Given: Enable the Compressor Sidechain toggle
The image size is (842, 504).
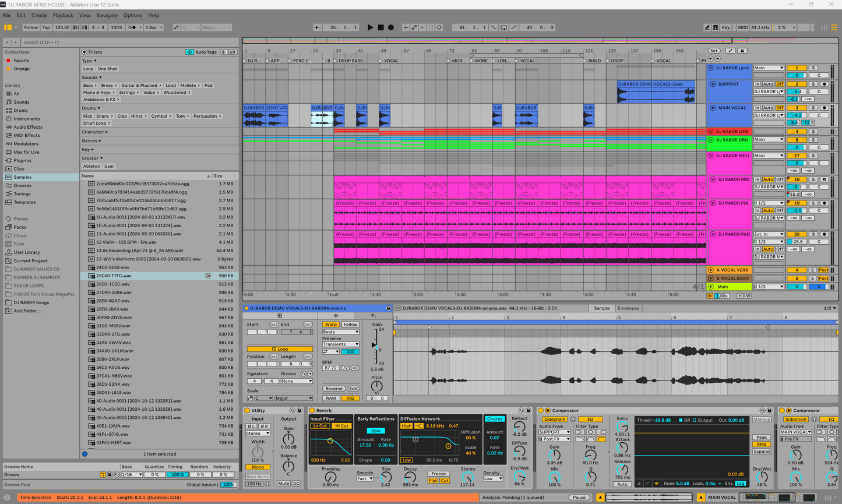Looking at the screenshot, I should (555, 420).
